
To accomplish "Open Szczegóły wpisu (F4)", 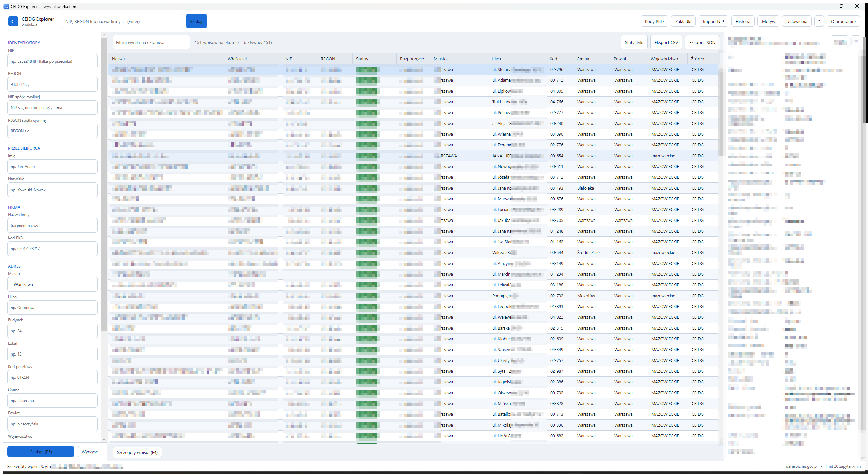I will pyautogui.click(x=137, y=452).
